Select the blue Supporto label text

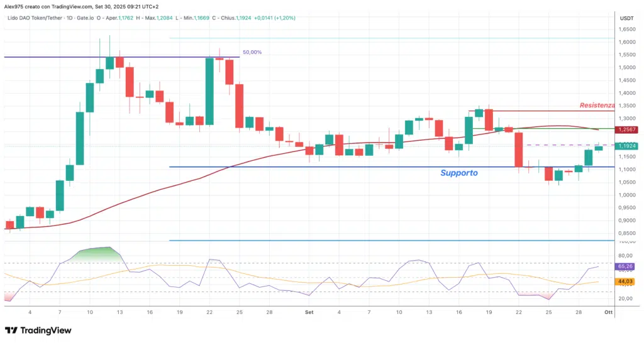tap(458, 172)
